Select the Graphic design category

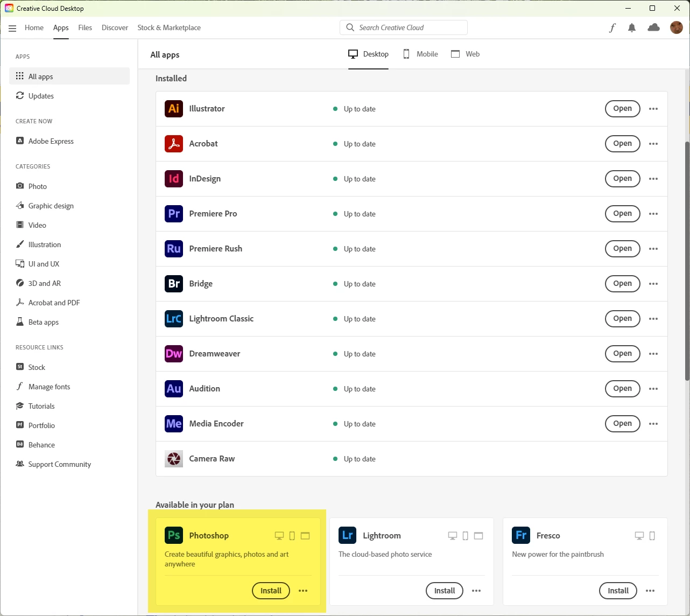69,206
